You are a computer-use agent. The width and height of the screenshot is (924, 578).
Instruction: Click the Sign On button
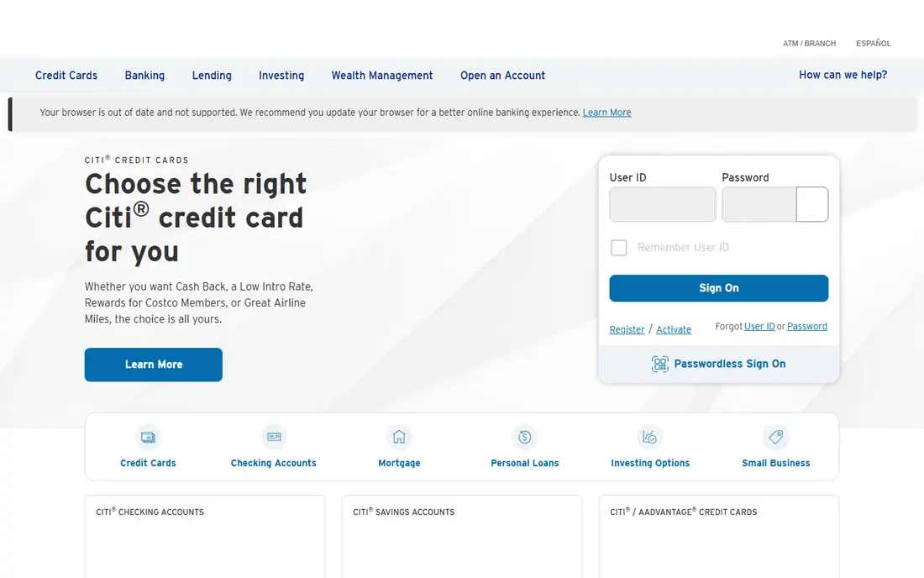click(x=718, y=288)
